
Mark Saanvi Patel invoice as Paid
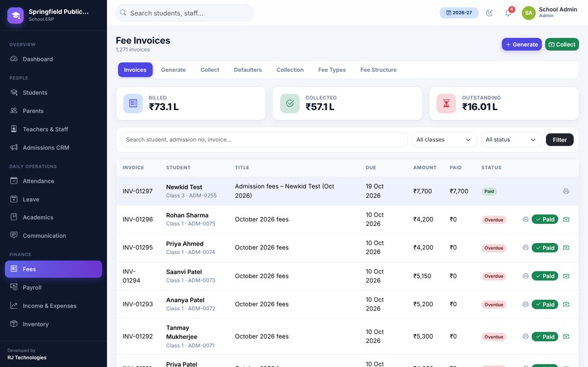pos(545,276)
